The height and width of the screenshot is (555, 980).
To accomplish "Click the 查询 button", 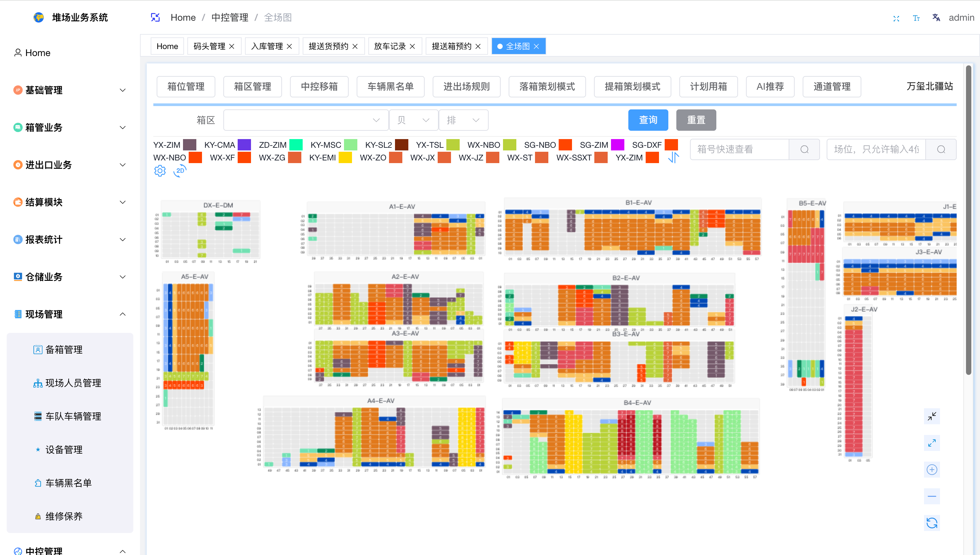I will (x=648, y=120).
